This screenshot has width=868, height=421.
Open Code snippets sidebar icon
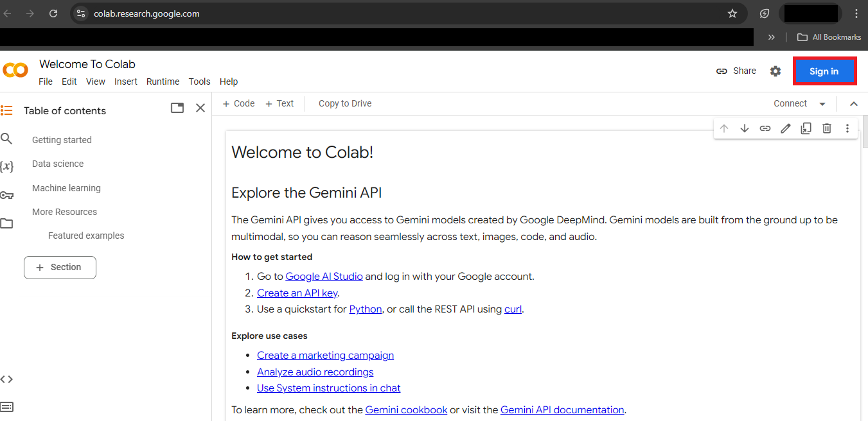click(x=6, y=379)
